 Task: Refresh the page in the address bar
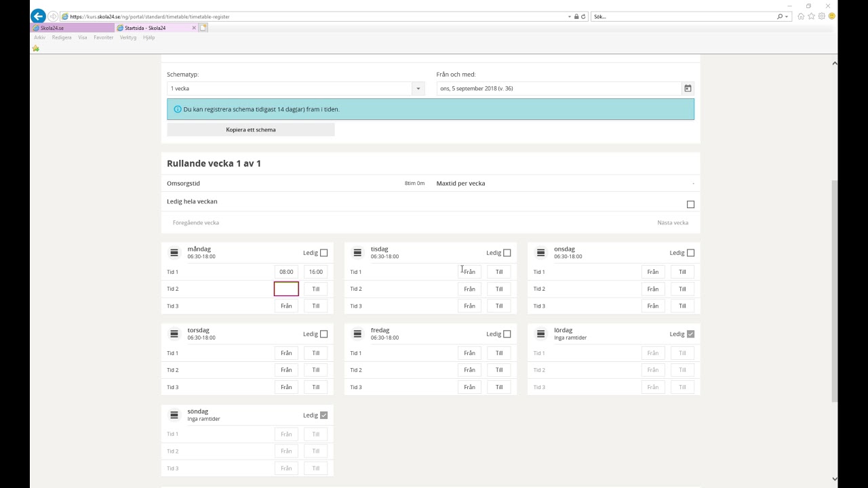[x=583, y=16]
